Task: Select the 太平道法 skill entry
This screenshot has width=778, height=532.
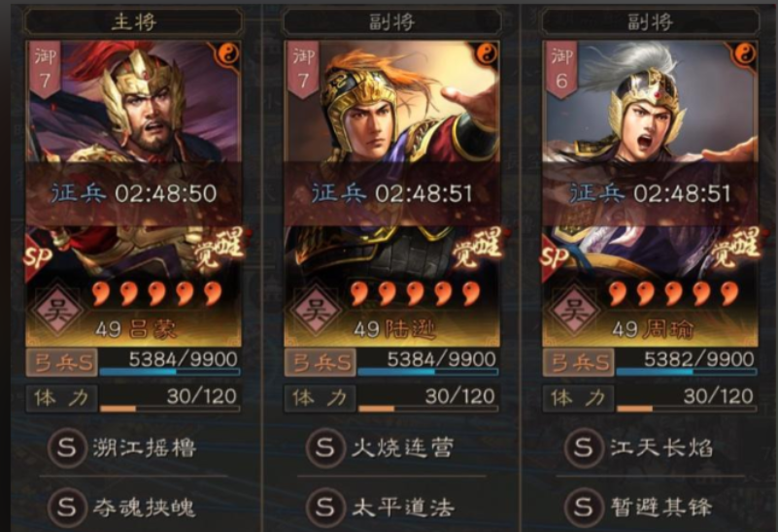Action: tap(380, 507)
